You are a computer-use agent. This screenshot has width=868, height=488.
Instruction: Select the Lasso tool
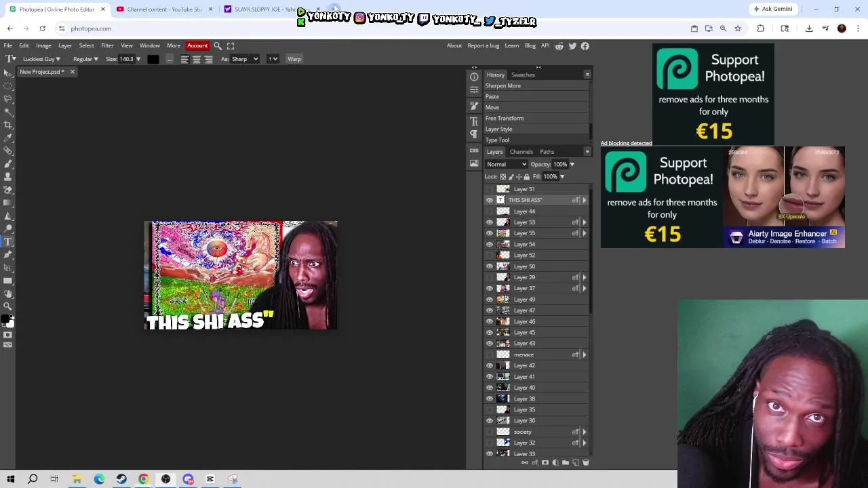pyautogui.click(x=7, y=99)
